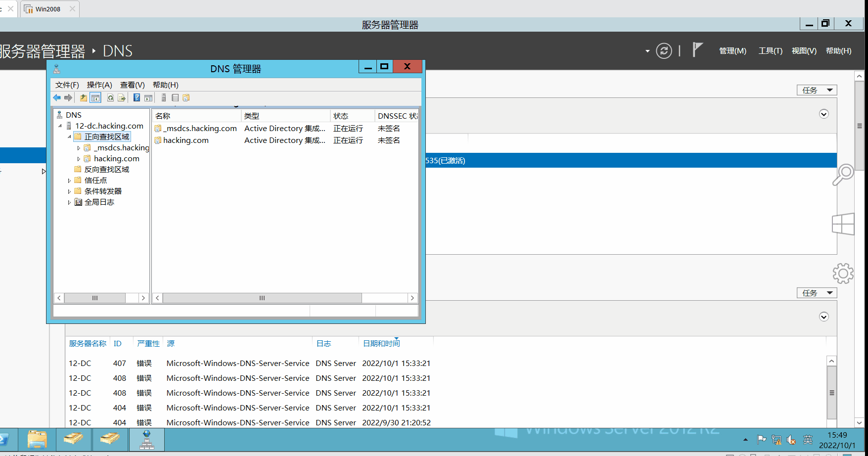Click the network icon in the system tray
The image size is (868, 456).
click(777, 440)
